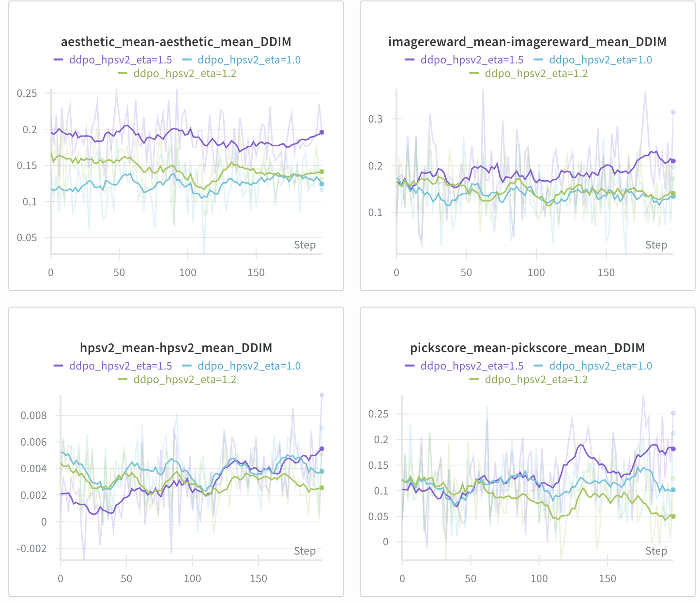
Task: Click the hpsv2_mean-hpsv2_mean_DDIM chart title
Action: (x=176, y=348)
